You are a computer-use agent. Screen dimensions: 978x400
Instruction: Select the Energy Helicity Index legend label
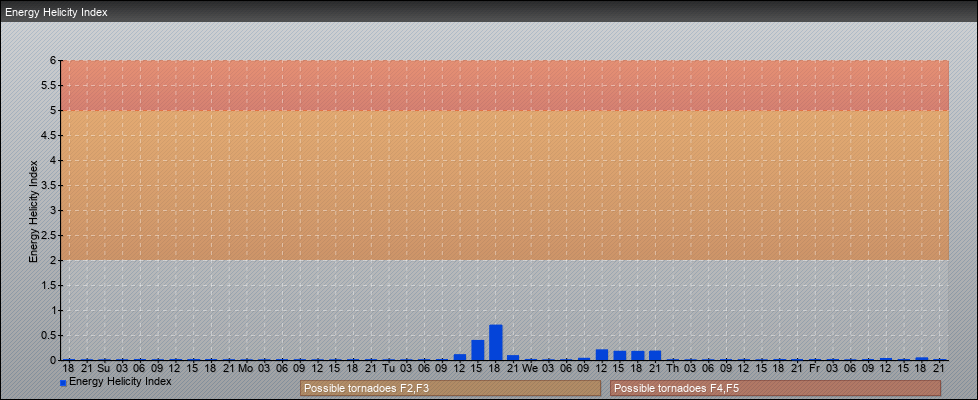tap(120, 381)
